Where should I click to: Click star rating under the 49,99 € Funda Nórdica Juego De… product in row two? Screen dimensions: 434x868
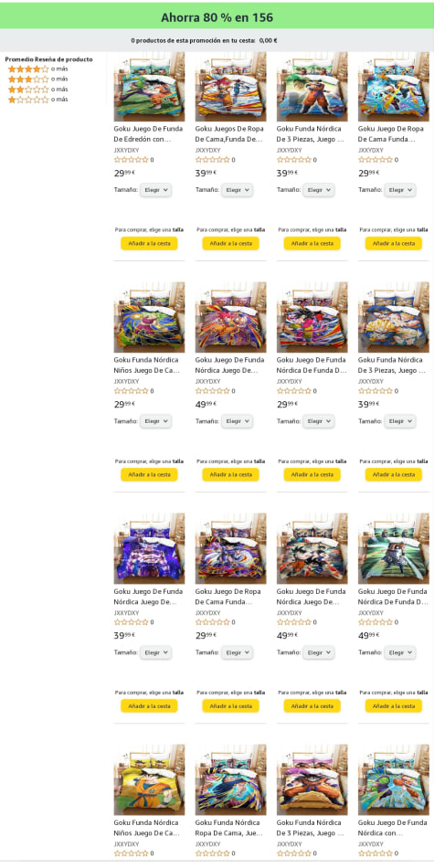point(213,391)
